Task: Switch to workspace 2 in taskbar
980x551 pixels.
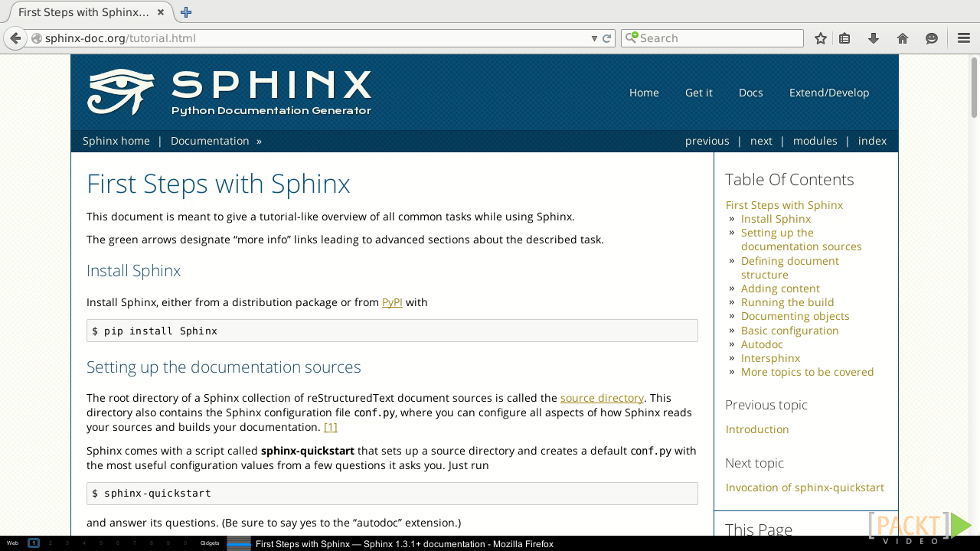Action: (x=50, y=543)
